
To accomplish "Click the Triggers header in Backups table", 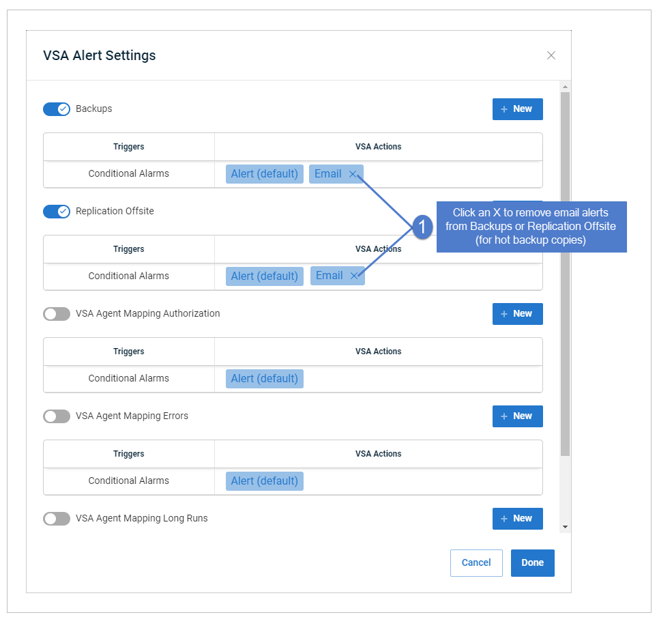I will [x=128, y=147].
